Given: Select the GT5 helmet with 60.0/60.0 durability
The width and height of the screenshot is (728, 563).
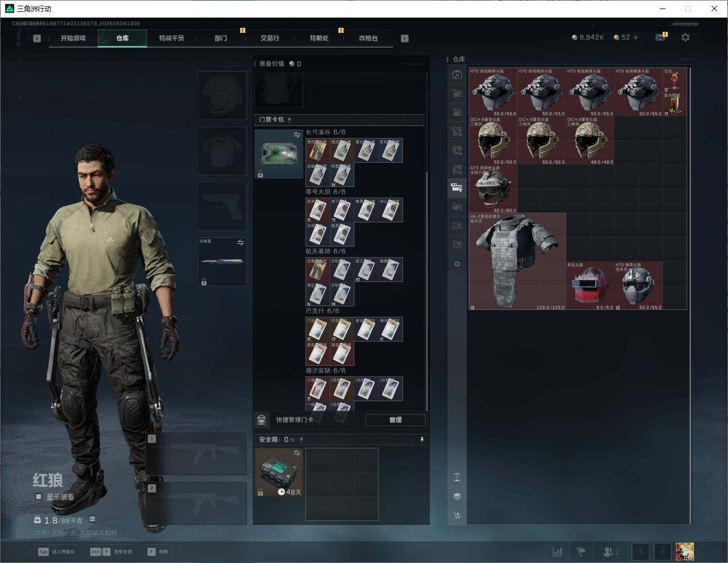Looking at the screenshot, I should click(x=493, y=189).
